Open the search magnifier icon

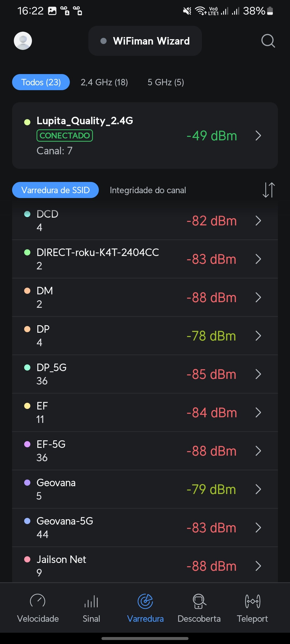coord(268,41)
